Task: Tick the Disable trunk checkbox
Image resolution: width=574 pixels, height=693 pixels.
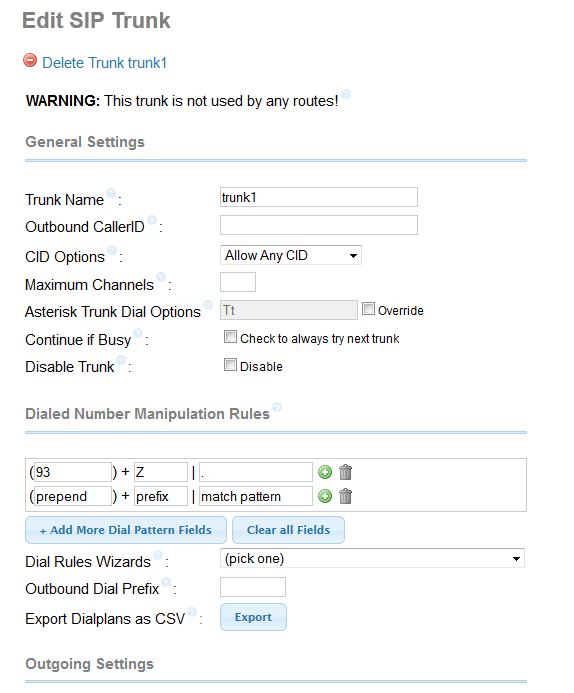Action: coord(230,365)
